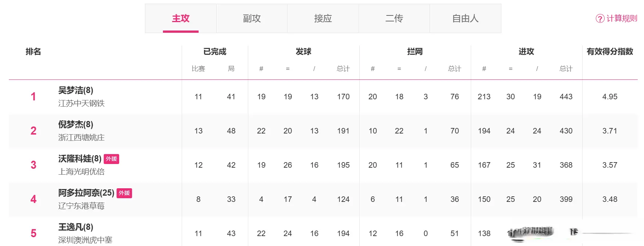Open 阿多拉阿奈(25) player entry
644x246 pixels.
pyautogui.click(x=86, y=193)
